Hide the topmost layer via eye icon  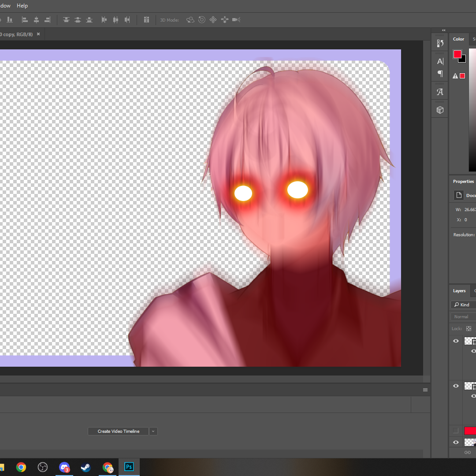pos(456,341)
